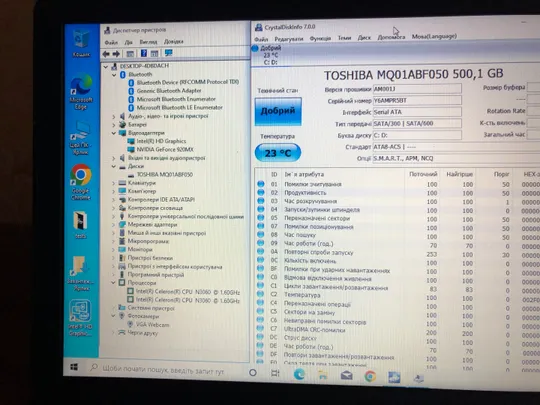Expand the Мережеві адаптери category
This screenshot has width=540, height=405.
[x=114, y=225]
